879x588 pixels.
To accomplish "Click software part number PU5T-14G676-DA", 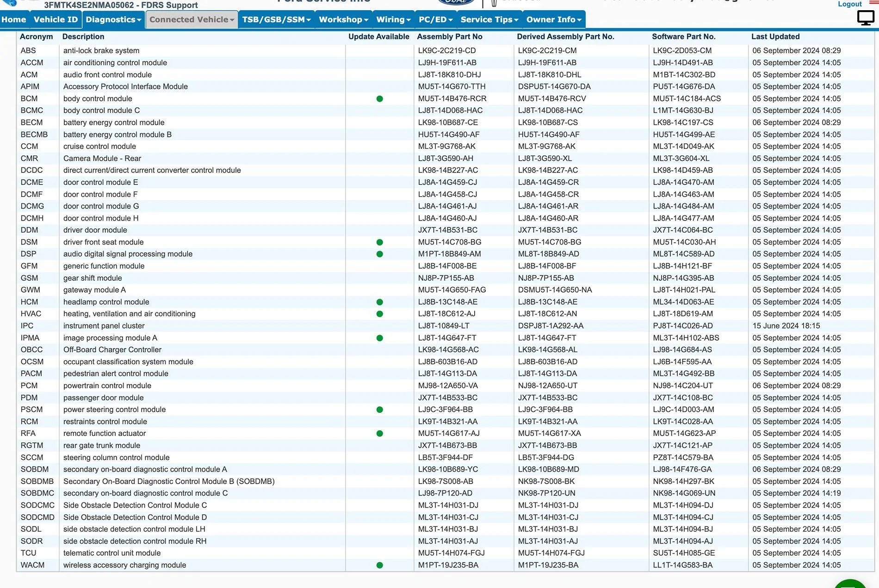I will point(684,86).
